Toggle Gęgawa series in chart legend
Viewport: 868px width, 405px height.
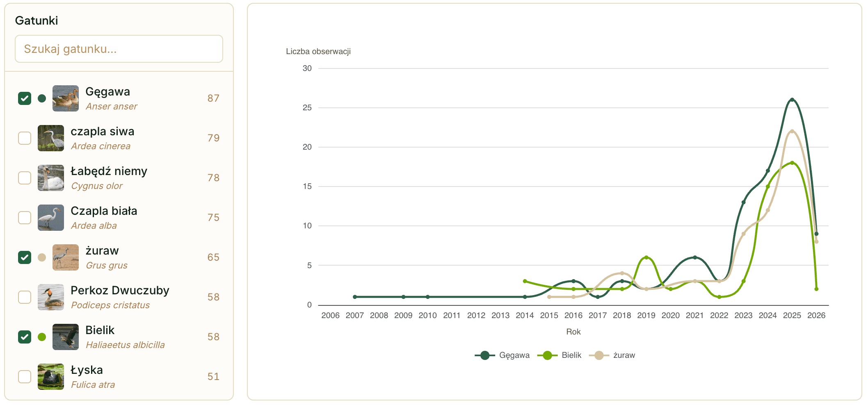pos(502,355)
